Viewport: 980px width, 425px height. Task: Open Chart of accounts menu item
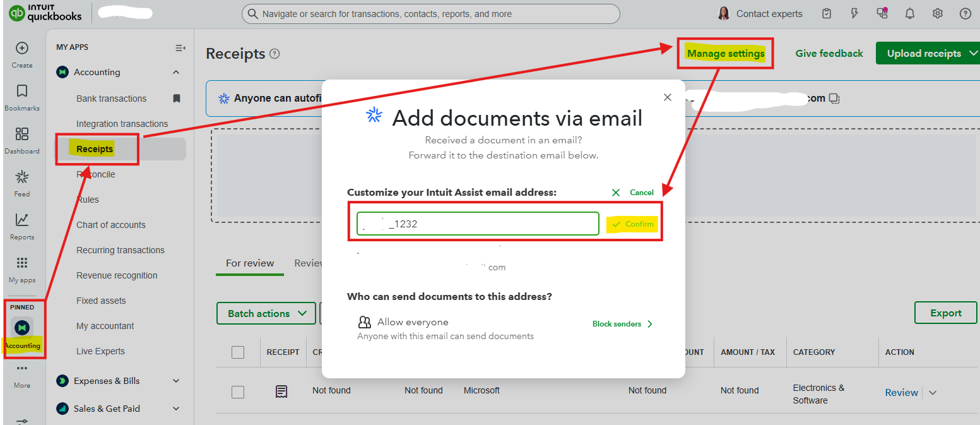[x=111, y=225]
